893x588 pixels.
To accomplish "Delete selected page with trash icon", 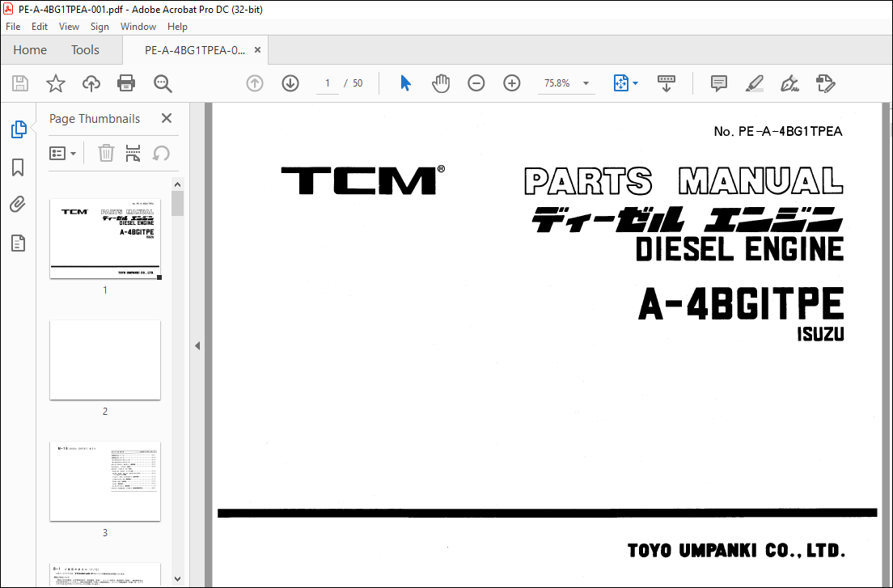I will click(x=106, y=153).
